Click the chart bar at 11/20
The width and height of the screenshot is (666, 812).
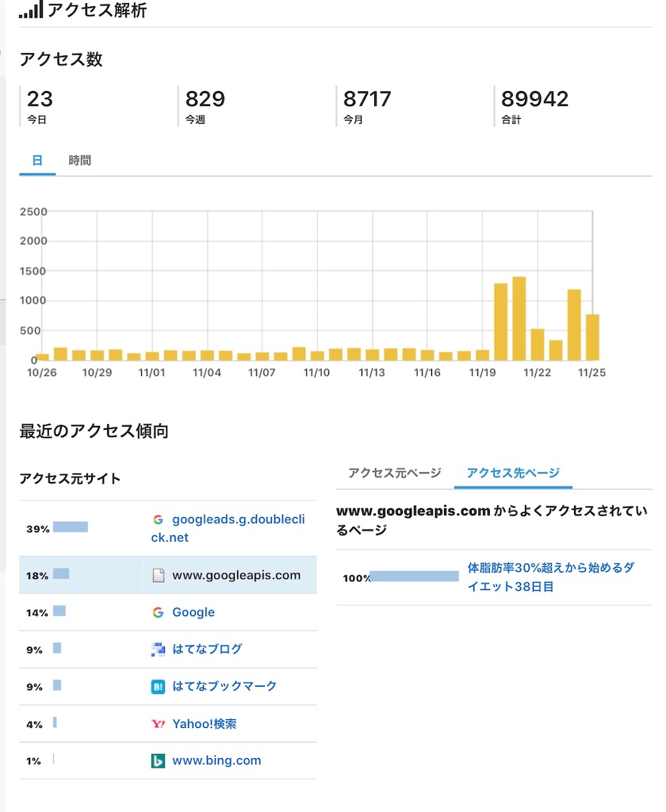[501, 322]
